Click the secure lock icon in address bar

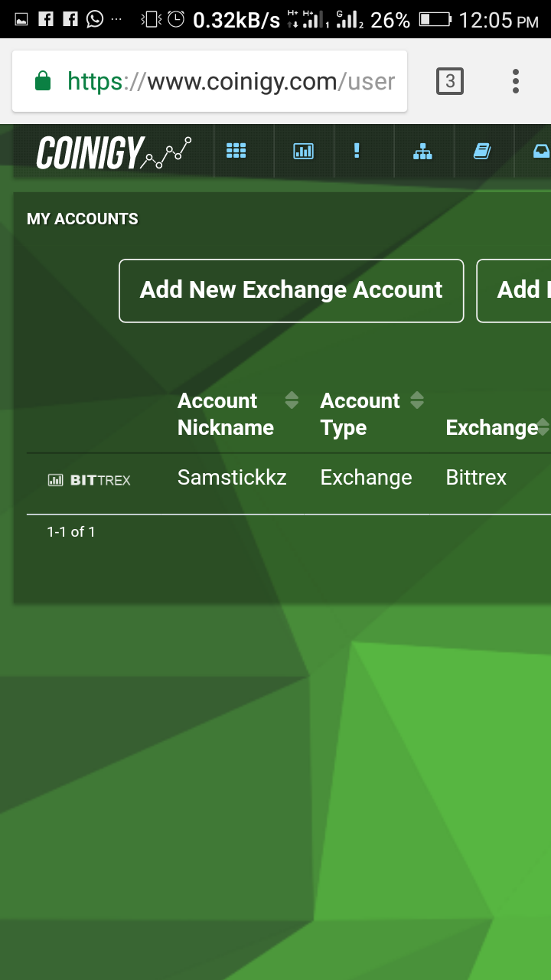pos(43,80)
